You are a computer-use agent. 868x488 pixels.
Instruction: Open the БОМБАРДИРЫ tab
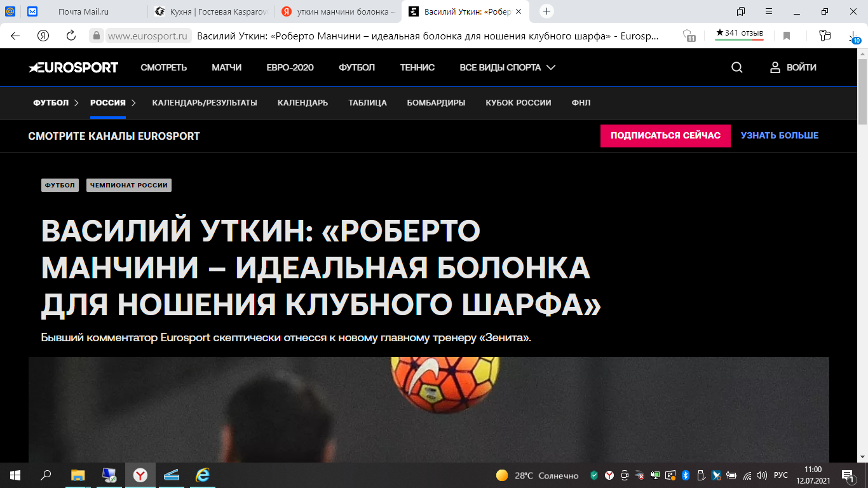click(437, 102)
